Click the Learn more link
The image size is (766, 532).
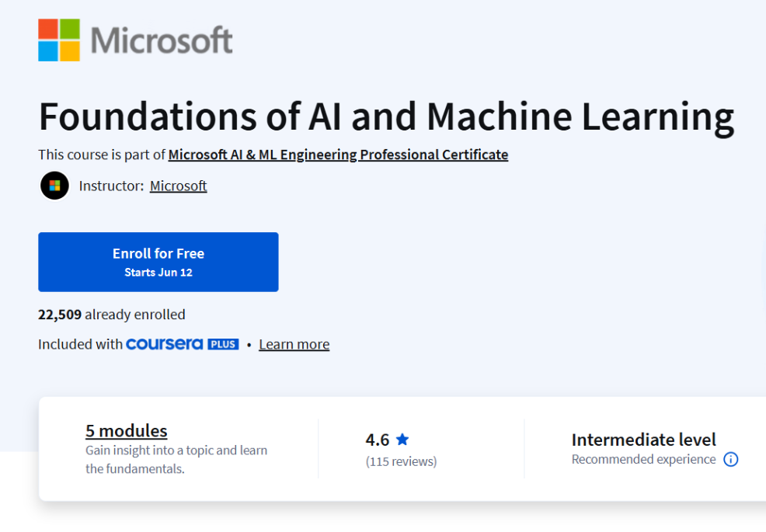coord(294,345)
